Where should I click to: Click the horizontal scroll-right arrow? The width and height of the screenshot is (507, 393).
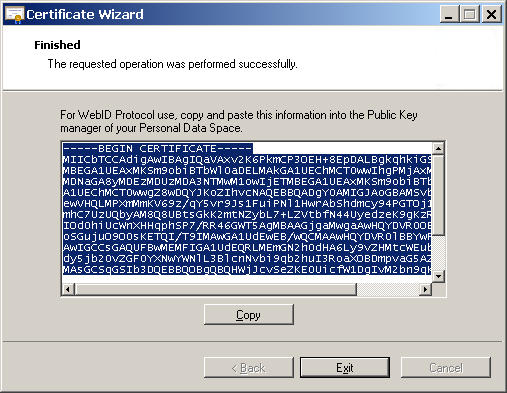click(425, 289)
